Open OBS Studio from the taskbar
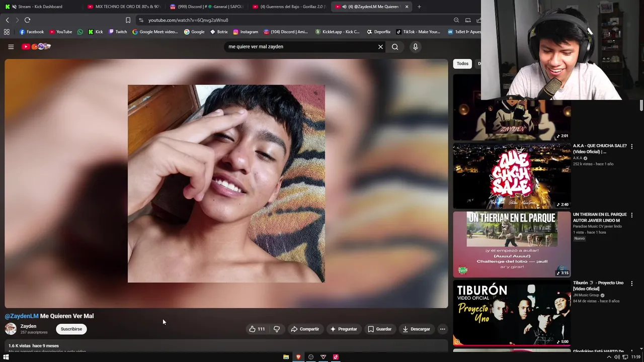This screenshot has height=362, width=644. [x=311, y=357]
